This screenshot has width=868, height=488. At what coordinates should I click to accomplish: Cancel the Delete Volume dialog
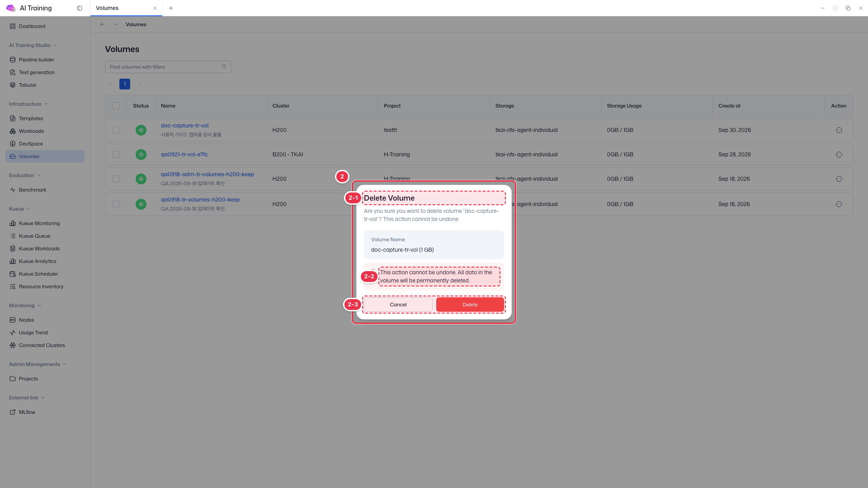(x=398, y=305)
